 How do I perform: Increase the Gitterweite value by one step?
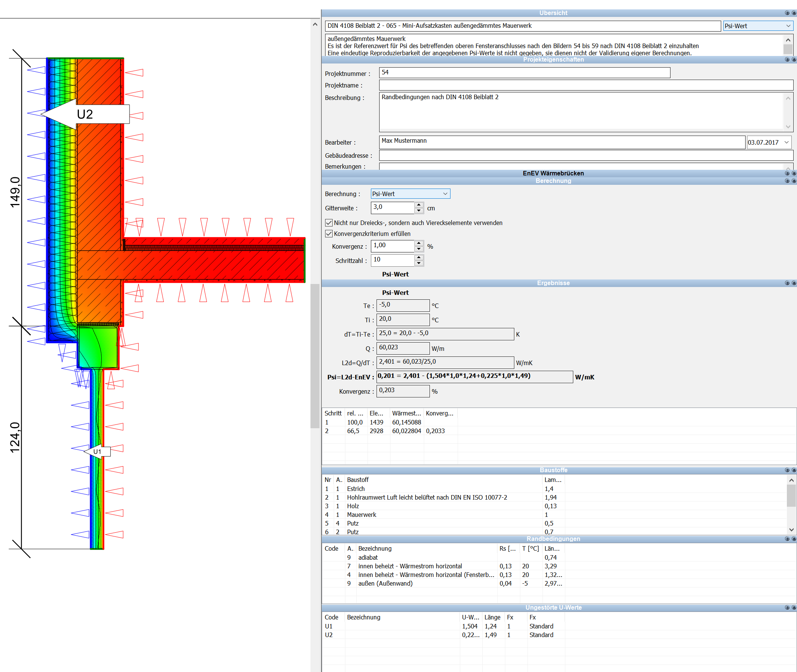[419, 205]
